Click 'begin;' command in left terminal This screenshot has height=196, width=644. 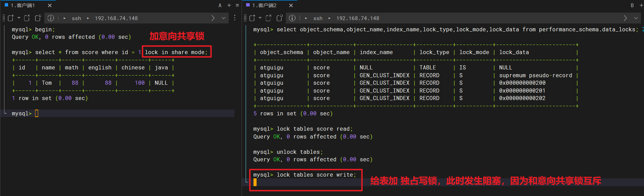coord(45,30)
